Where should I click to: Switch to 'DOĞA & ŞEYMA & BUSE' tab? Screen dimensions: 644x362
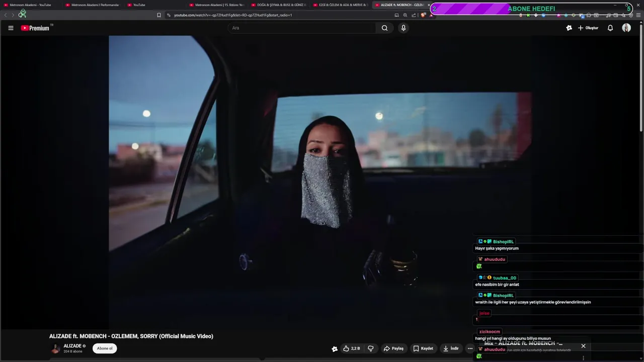coord(279,5)
